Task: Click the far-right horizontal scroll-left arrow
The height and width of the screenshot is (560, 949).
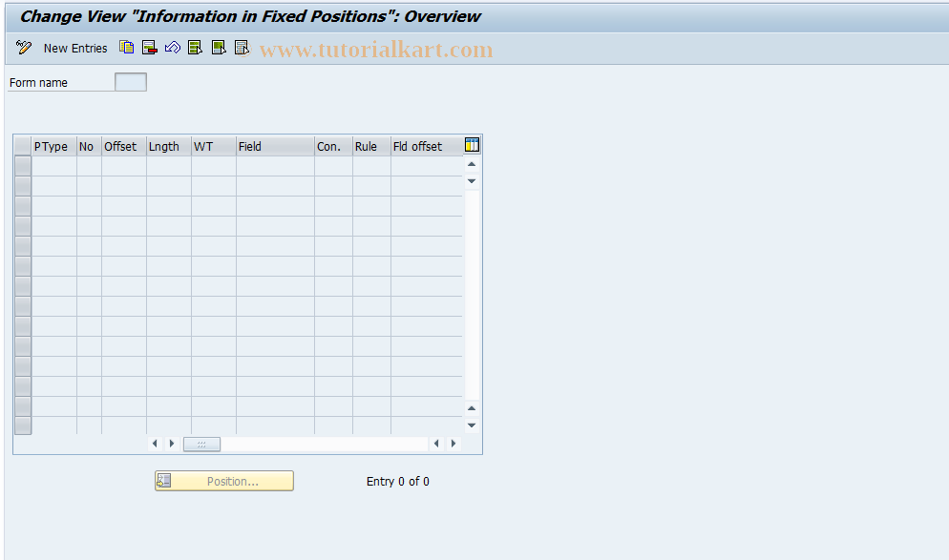Action: [x=436, y=444]
